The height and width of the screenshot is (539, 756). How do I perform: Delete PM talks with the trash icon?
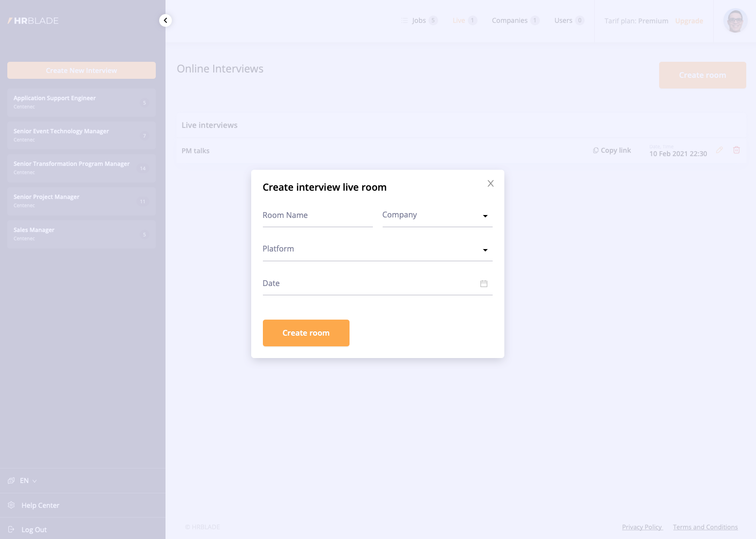[736, 150]
